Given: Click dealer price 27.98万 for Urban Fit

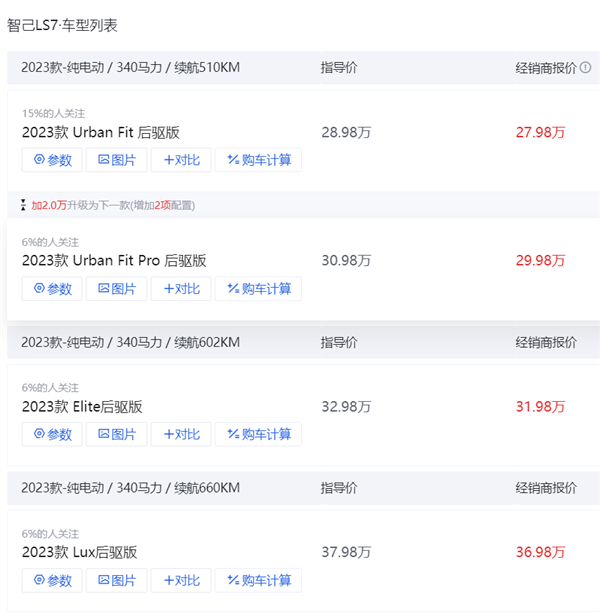Looking at the screenshot, I should [540, 132].
